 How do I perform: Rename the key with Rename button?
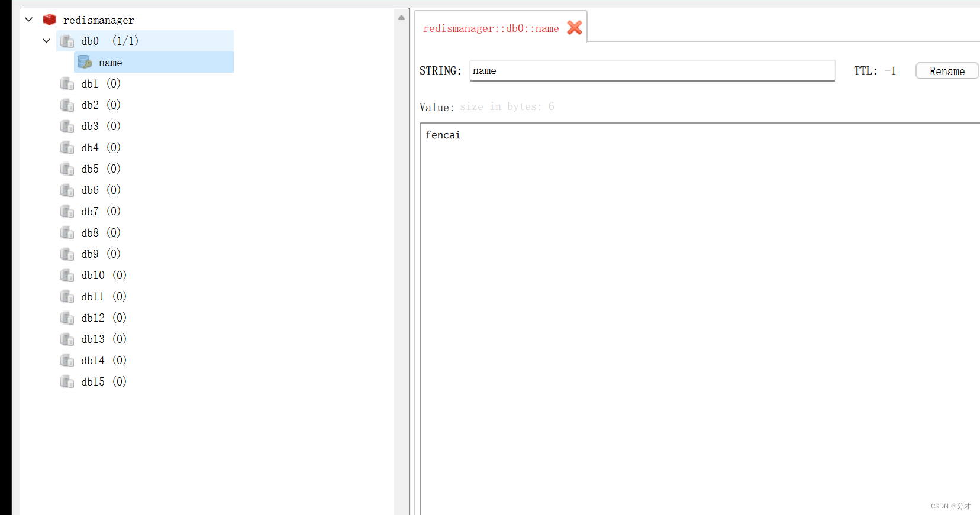point(947,71)
